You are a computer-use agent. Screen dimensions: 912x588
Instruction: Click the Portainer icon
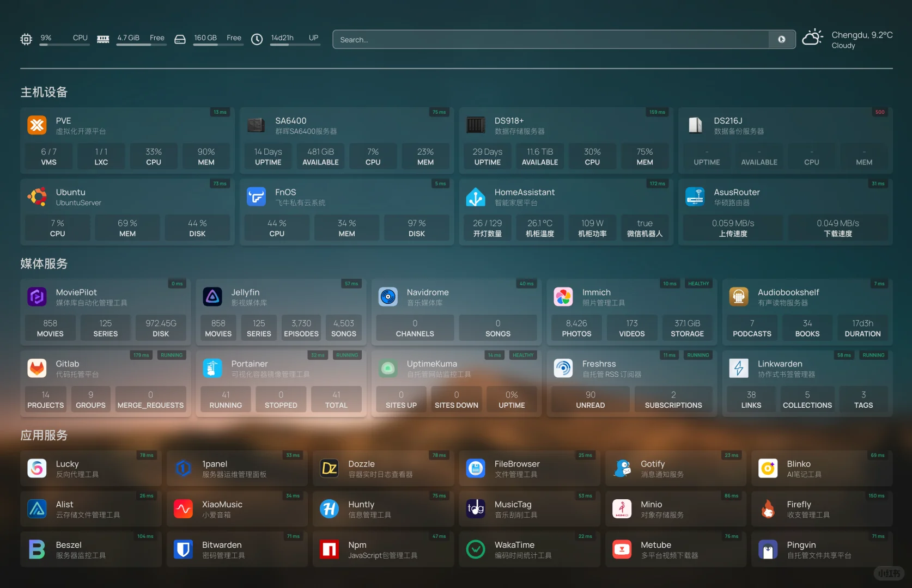point(212,368)
